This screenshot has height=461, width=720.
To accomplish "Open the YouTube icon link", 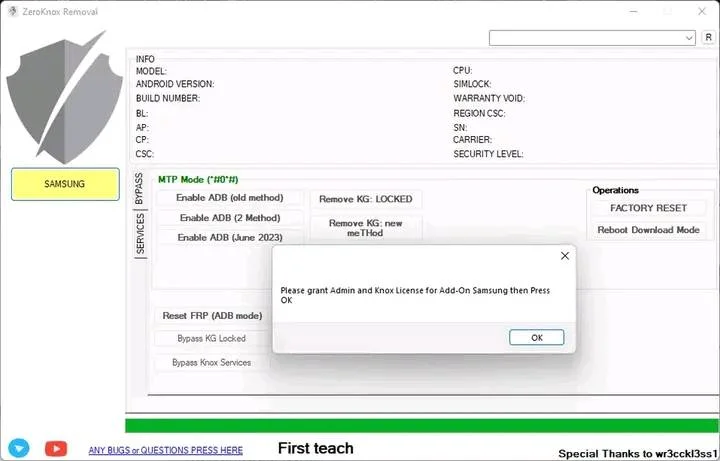I will click(56, 448).
